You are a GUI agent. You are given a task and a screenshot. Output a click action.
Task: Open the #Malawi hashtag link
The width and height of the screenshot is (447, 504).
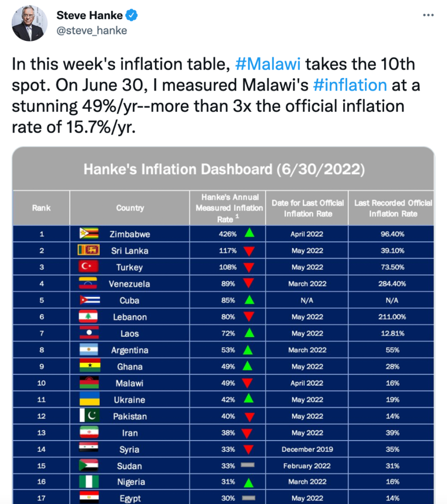(x=268, y=63)
